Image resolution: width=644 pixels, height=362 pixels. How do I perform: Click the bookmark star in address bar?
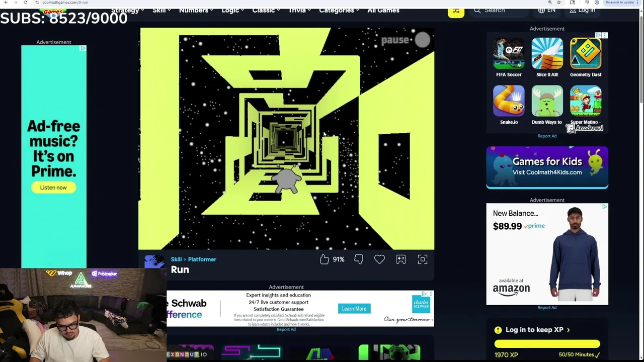pyautogui.click(x=558, y=3)
